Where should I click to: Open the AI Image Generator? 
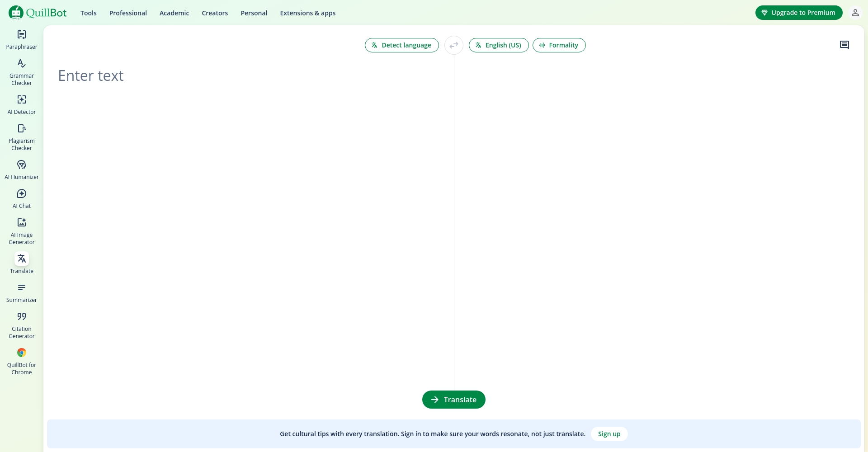point(22,231)
